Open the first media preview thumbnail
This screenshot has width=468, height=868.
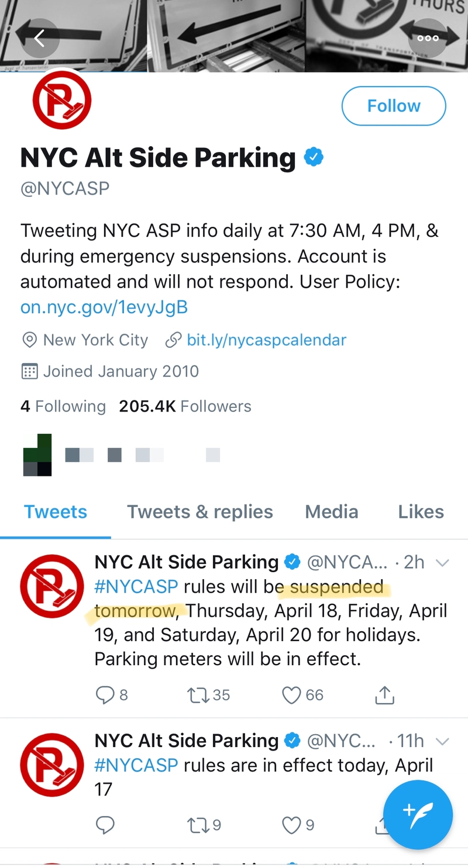point(37,454)
